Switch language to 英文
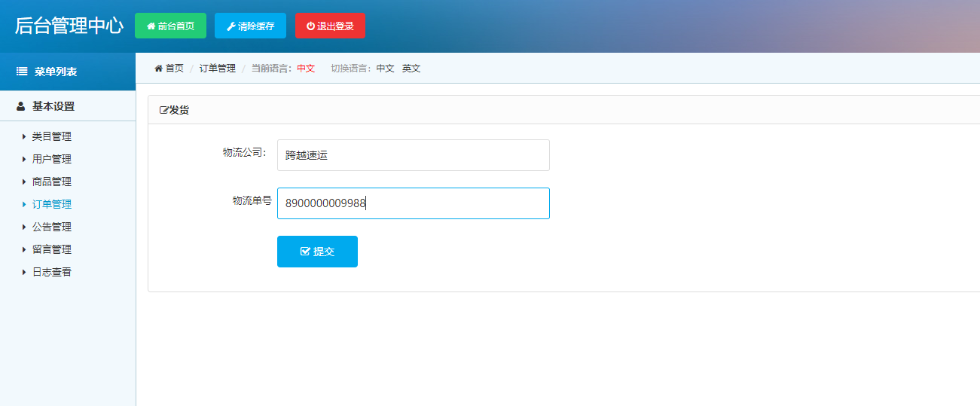Image resolution: width=980 pixels, height=406 pixels. 411,69
